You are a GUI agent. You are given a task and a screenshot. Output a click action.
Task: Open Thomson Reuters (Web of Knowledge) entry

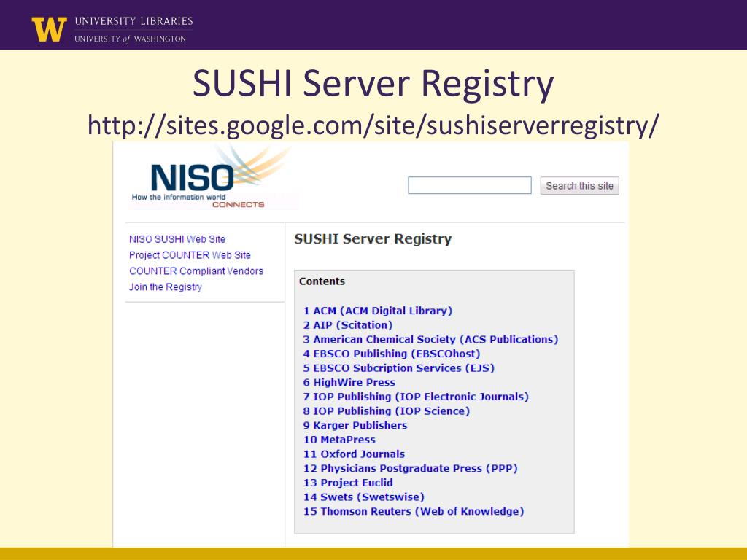coord(414,511)
